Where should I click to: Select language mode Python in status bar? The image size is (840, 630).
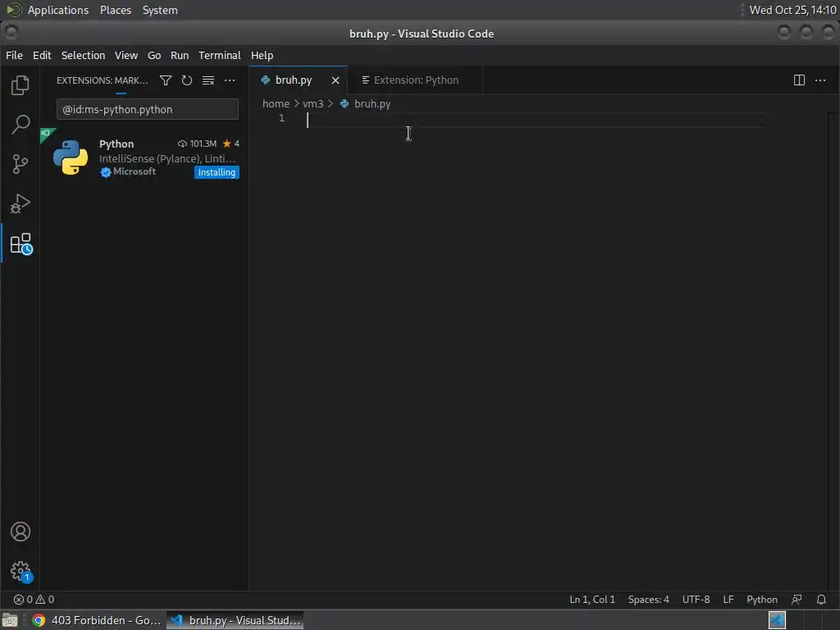click(762, 600)
